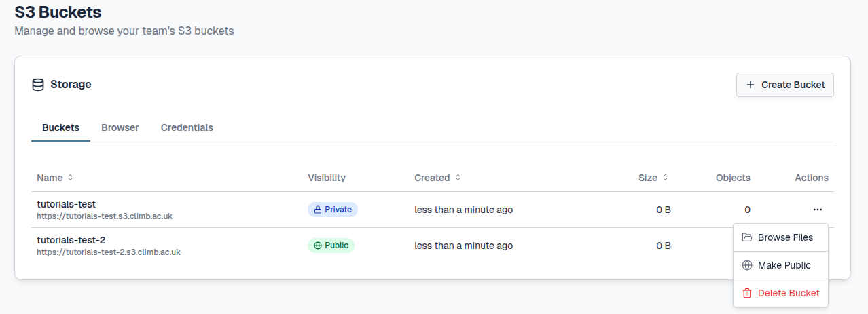
Task: Click the tutorials-test-2.s3.climb.ac.uk URL
Action: tap(109, 252)
